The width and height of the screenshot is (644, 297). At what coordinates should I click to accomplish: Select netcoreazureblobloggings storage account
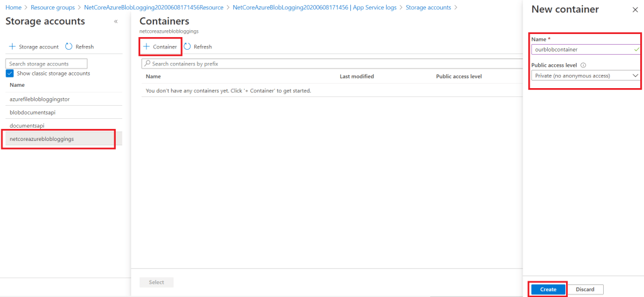42,138
